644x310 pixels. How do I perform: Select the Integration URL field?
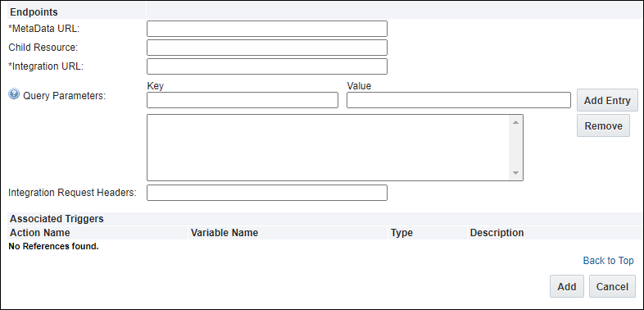[x=267, y=66]
